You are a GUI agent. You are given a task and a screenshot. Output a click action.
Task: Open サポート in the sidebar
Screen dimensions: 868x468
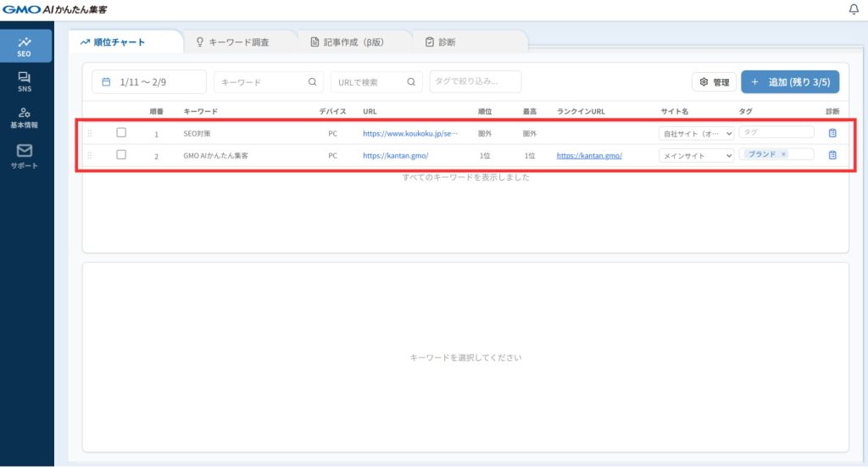pos(25,155)
